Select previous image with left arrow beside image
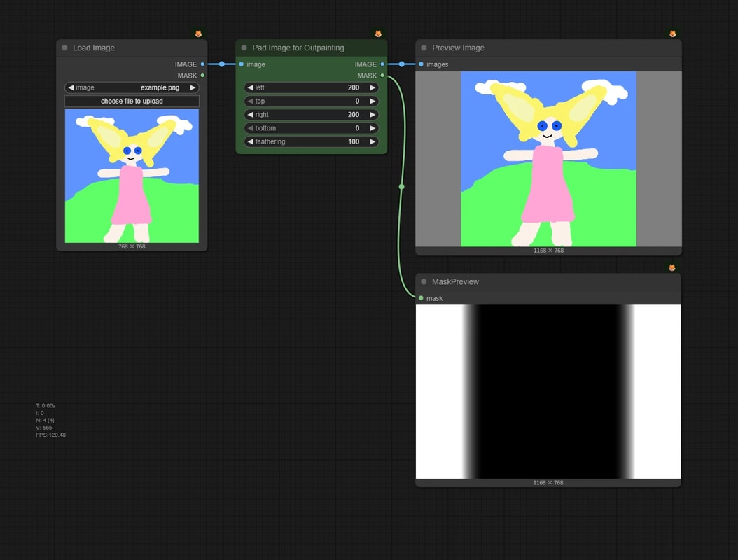 [x=71, y=87]
